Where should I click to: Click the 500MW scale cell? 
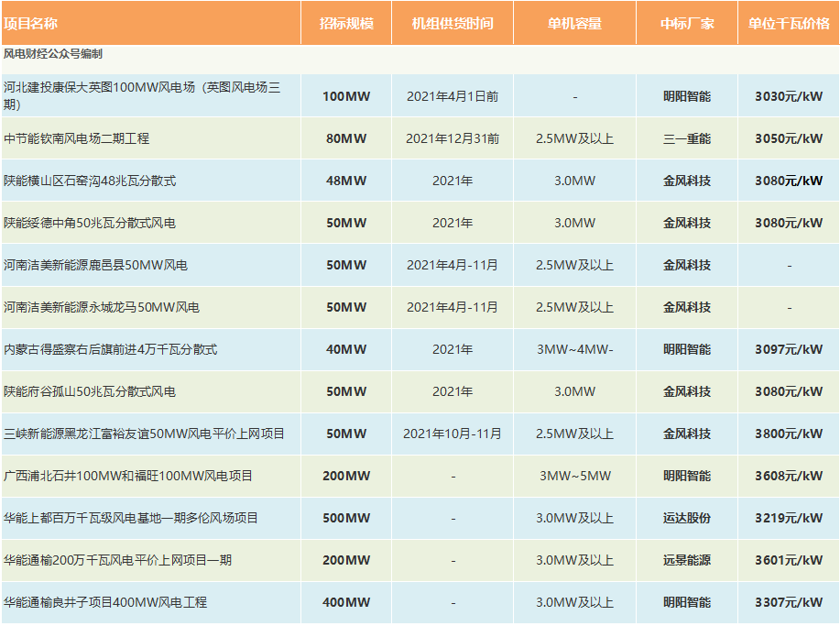click(x=346, y=518)
